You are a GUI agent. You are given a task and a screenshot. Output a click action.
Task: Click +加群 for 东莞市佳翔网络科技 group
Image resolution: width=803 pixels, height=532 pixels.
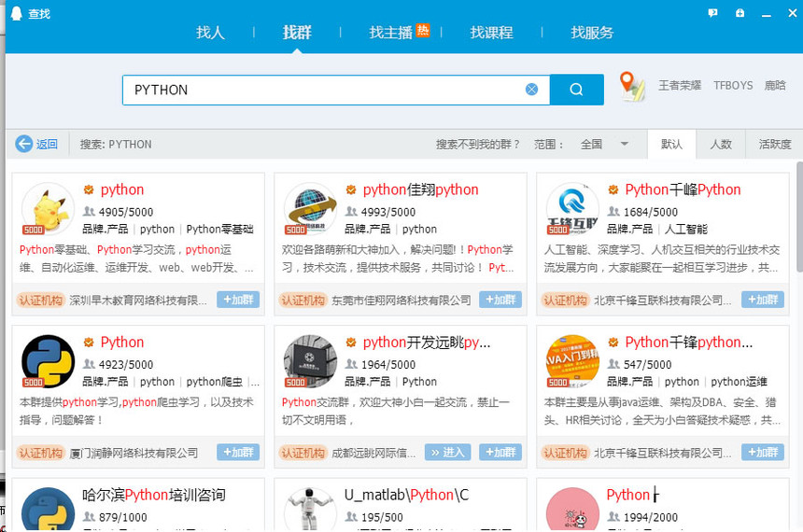pos(500,300)
